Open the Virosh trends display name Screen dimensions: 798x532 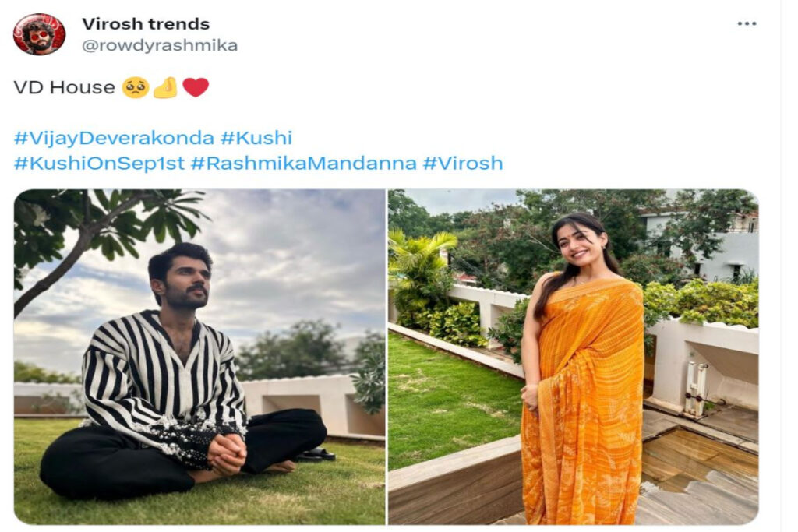pyautogui.click(x=146, y=24)
